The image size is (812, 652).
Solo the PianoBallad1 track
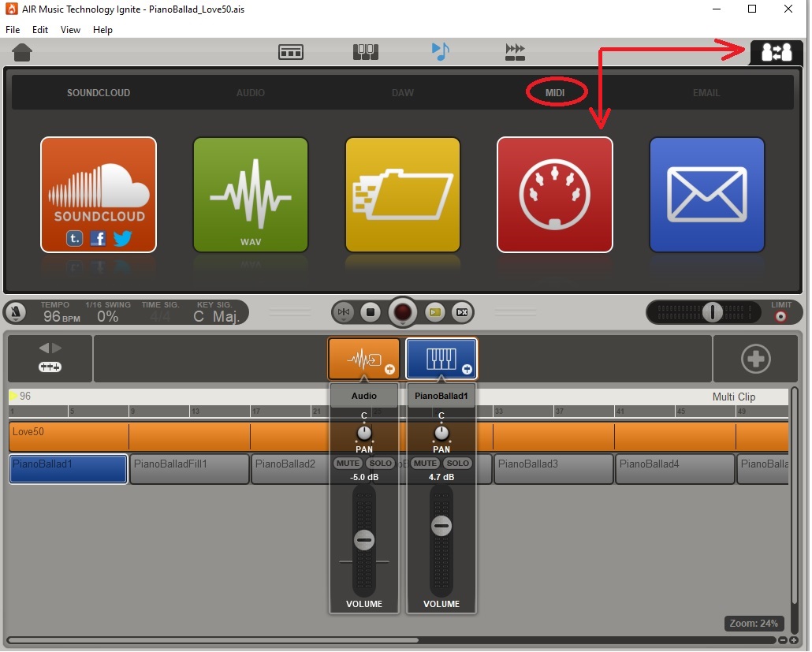pos(458,464)
